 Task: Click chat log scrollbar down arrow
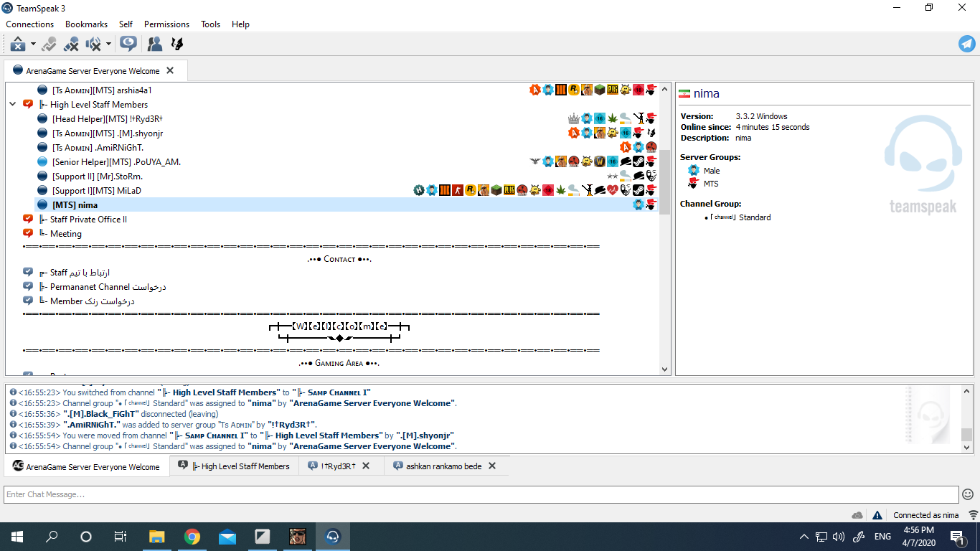click(966, 447)
